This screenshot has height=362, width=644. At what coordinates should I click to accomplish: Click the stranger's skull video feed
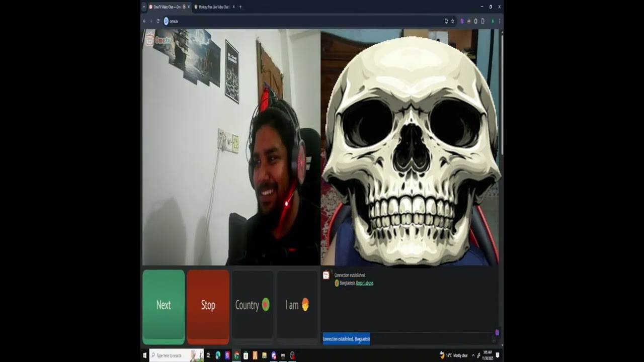click(x=410, y=147)
